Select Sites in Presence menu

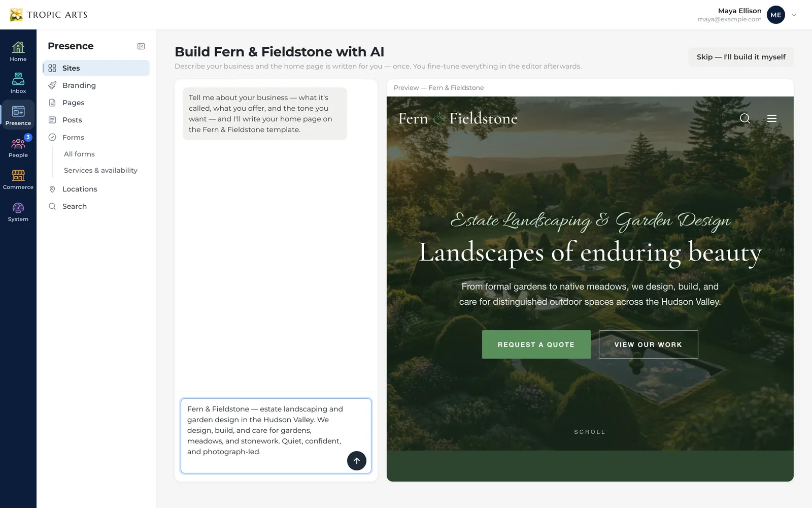(96, 68)
